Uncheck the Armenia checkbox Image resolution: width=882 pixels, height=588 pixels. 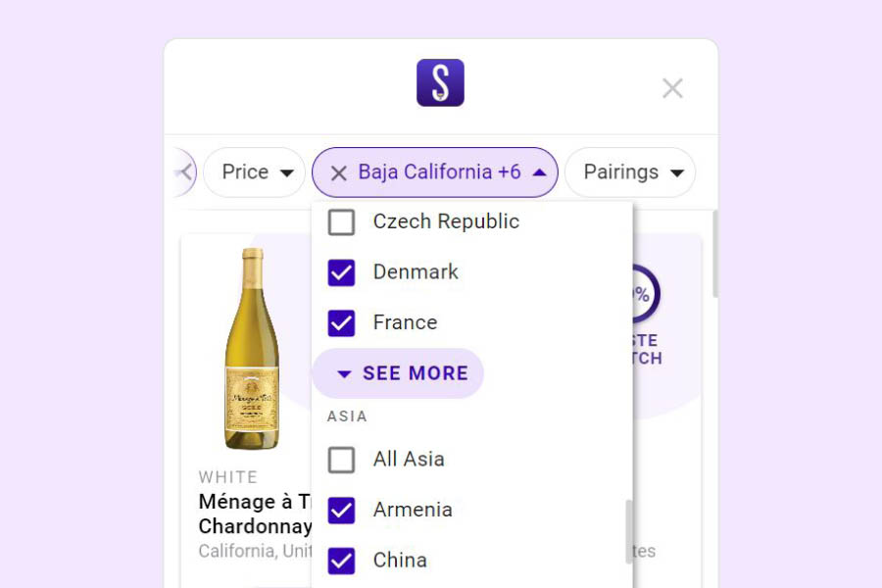341,511
